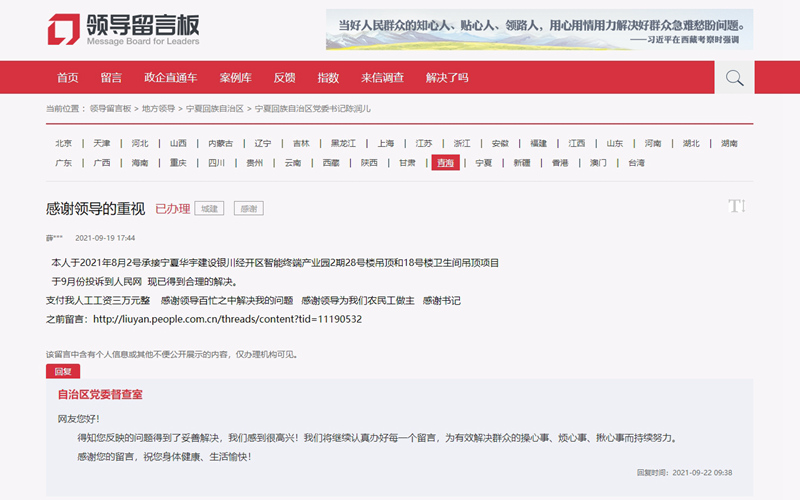Screen dimensions: 800x500
Task: Click the 领导留言板 logo
Action: tap(124, 30)
